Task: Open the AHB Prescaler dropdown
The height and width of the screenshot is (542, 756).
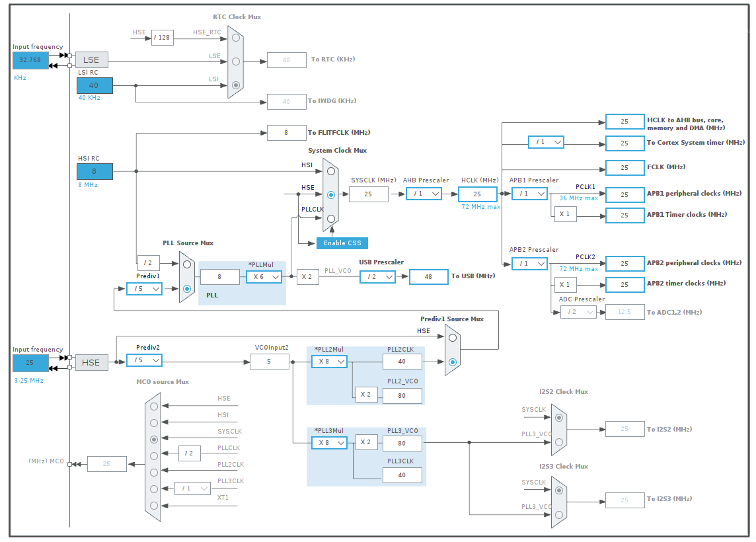Action: (424, 194)
